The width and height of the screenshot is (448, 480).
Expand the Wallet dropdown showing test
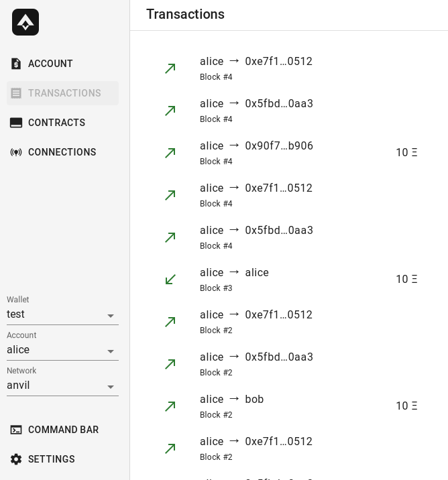point(62,314)
